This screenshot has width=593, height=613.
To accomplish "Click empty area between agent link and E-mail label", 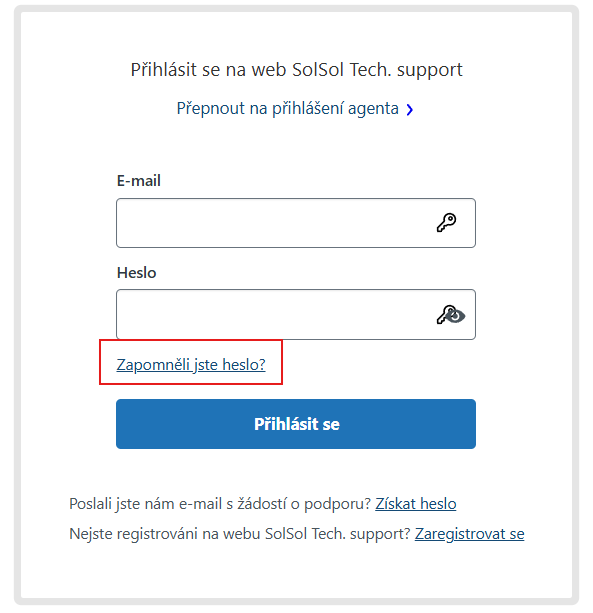I will pos(296,147).
